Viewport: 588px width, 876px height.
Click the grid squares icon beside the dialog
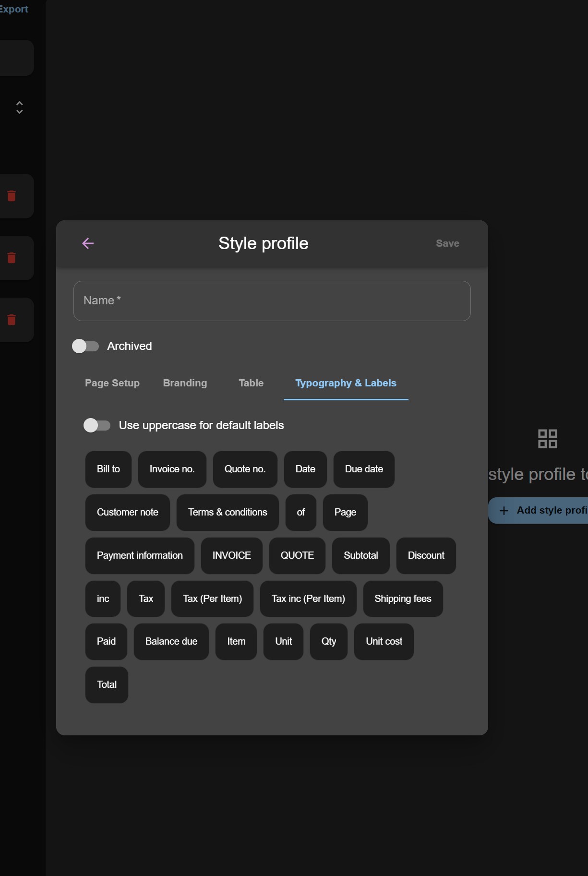tap(548, 439)
